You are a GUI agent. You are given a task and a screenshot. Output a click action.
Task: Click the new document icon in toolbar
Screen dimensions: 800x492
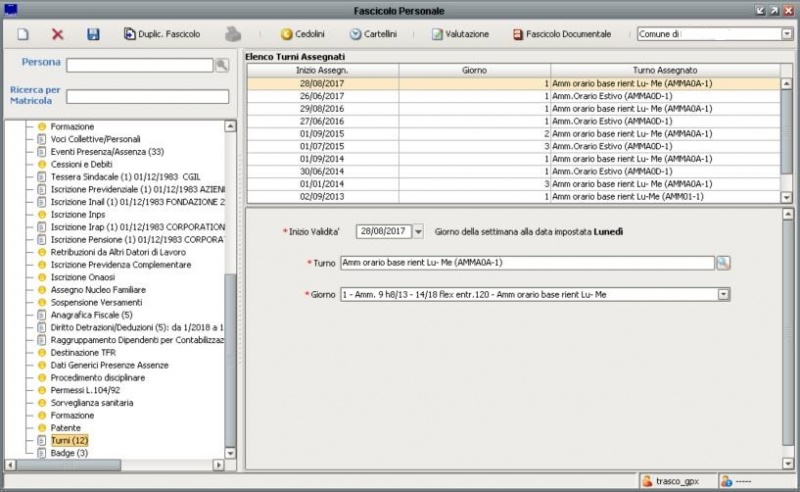click(23, 34)
